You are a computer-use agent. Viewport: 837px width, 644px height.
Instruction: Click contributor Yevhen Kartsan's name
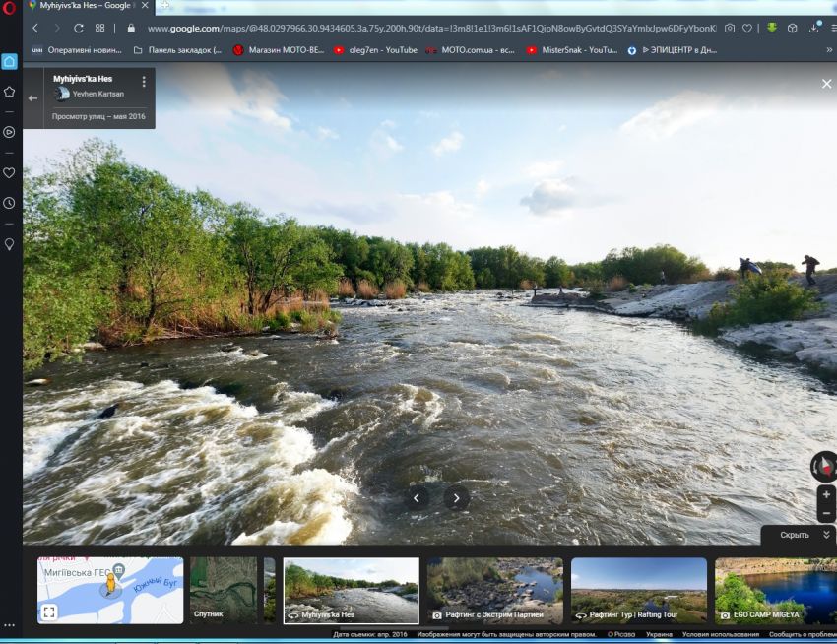point(98,94)
